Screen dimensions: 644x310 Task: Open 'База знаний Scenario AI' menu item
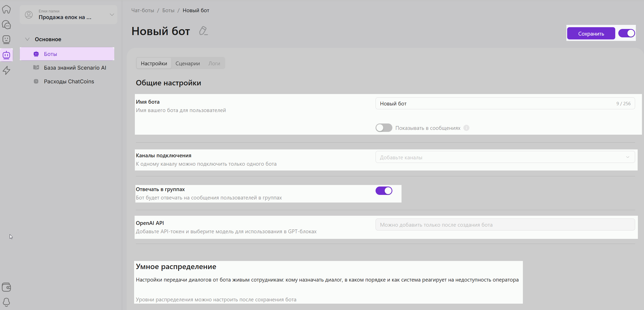point(75,68)
